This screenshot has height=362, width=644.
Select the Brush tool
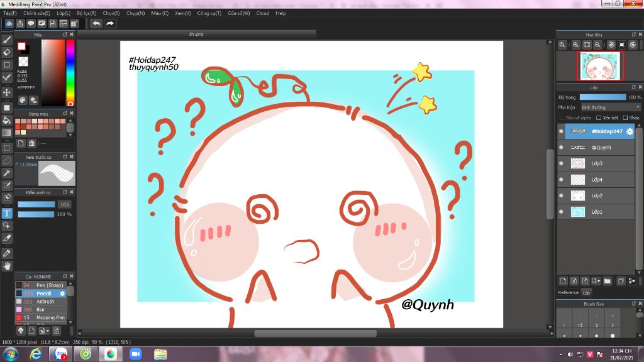click(x=6, y=40)
